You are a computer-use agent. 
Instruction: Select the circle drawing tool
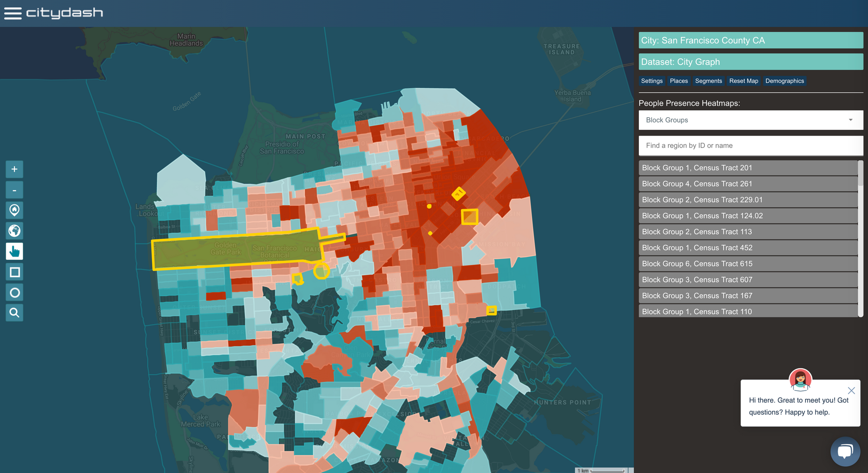point(14,293)
